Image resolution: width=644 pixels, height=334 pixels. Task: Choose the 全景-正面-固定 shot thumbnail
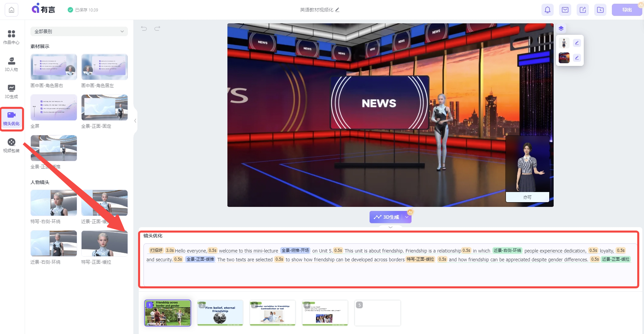point(105,108)
